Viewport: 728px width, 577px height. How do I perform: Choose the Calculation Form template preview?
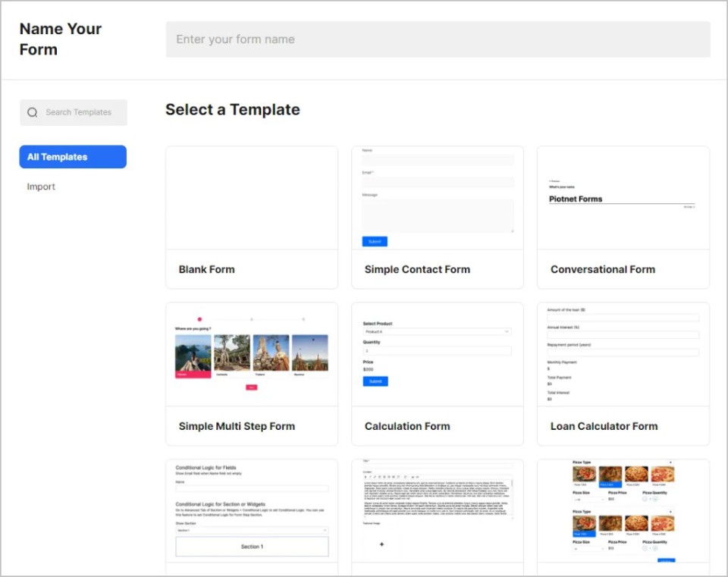[438, 354]
